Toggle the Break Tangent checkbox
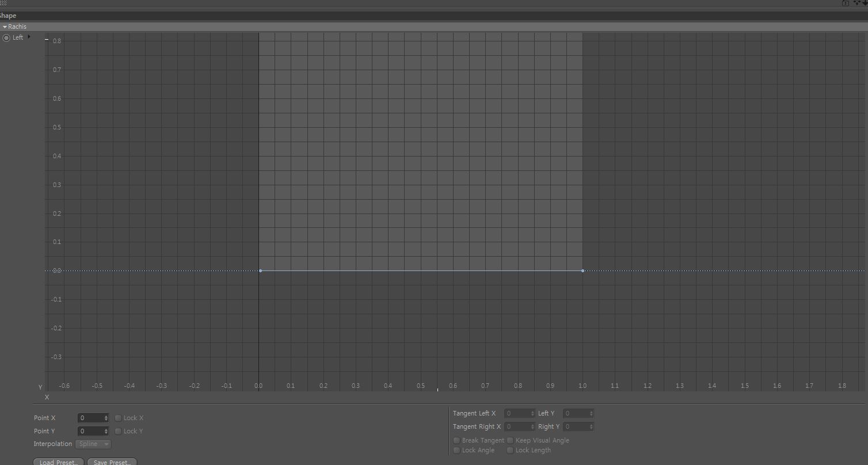 pos(456,440)
